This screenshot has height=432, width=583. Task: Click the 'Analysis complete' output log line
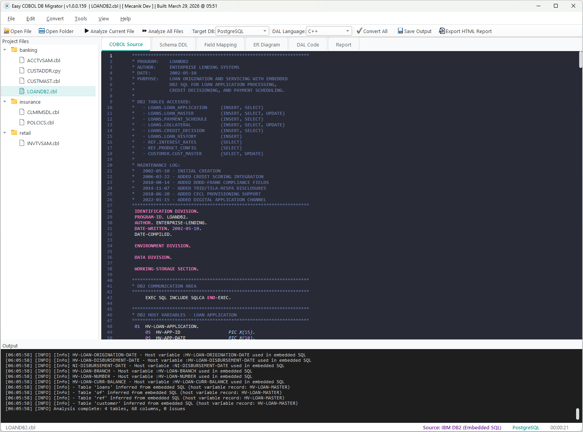[95, 409]
